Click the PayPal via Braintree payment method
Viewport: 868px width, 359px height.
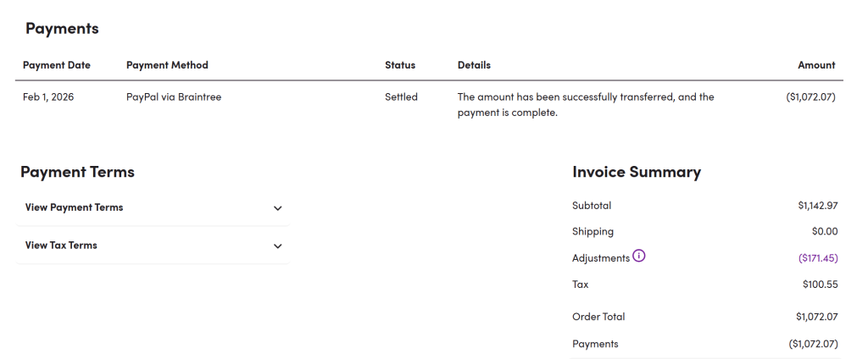174,97
